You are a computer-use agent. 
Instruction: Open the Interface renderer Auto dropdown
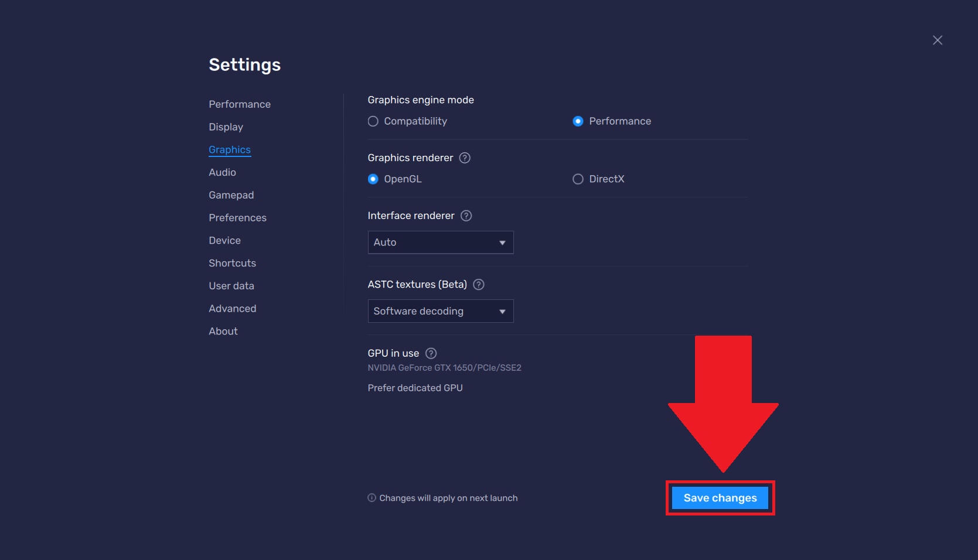pos(441,243)
